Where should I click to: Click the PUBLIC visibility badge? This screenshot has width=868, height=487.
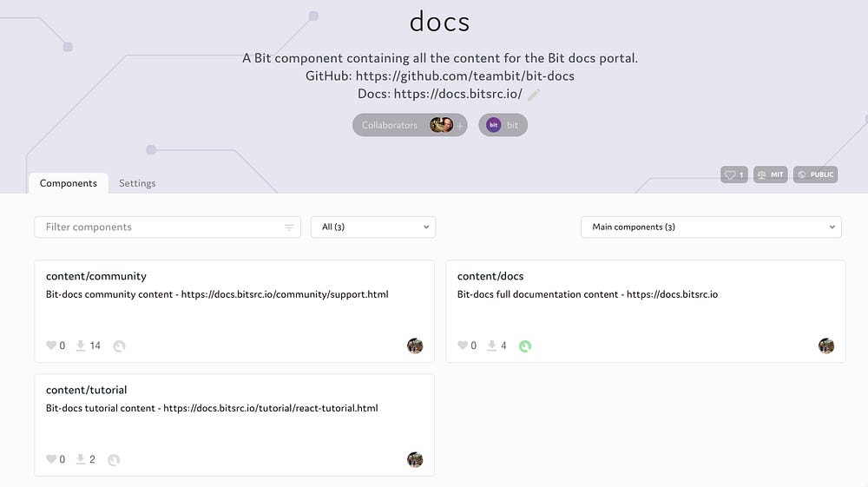pyautogui.click(x=815, y=174)
